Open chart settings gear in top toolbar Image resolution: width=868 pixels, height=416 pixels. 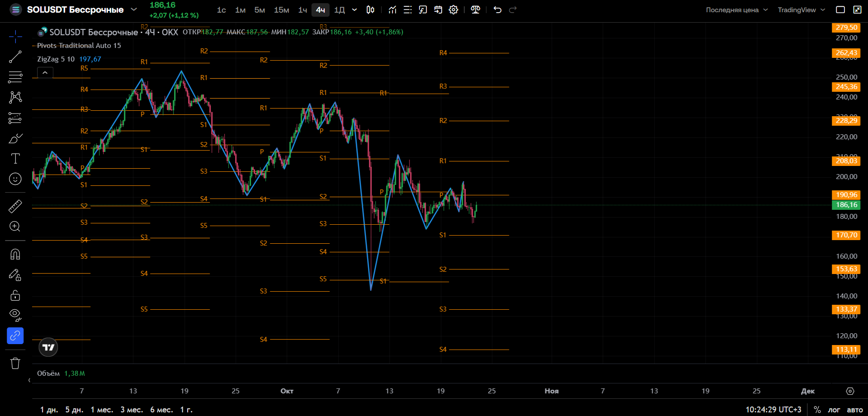point(453,9)
